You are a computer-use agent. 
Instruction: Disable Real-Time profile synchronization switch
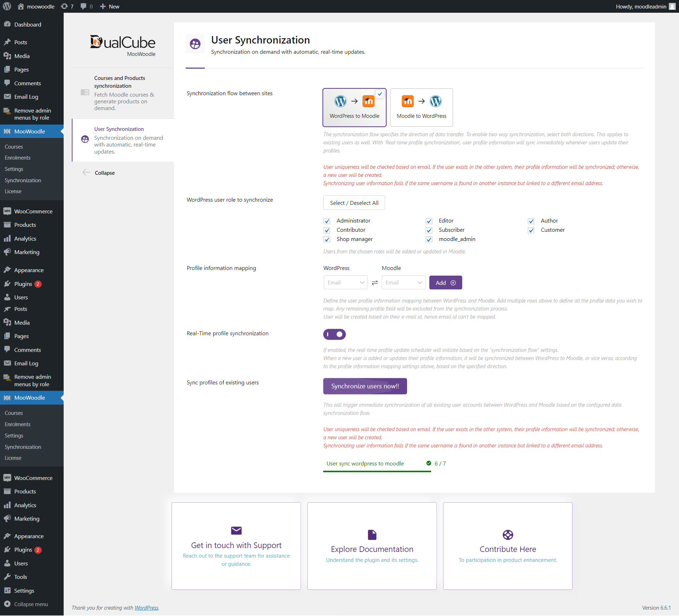pos(334,334)
